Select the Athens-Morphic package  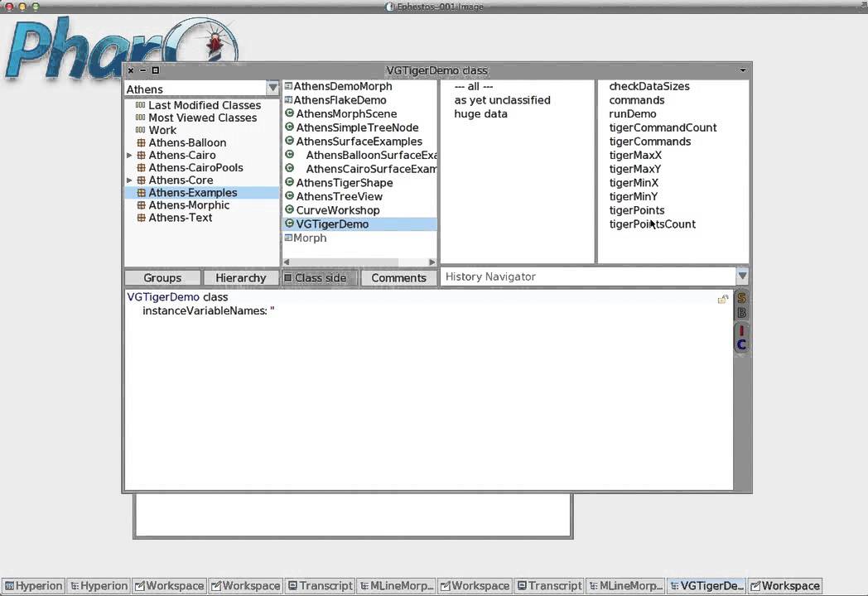point(189,205)
